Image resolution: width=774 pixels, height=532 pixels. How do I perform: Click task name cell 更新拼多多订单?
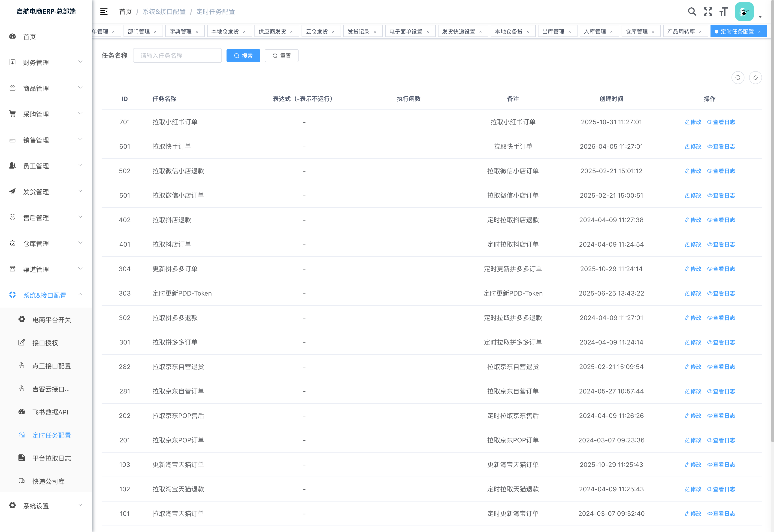(x=175, y=269)
